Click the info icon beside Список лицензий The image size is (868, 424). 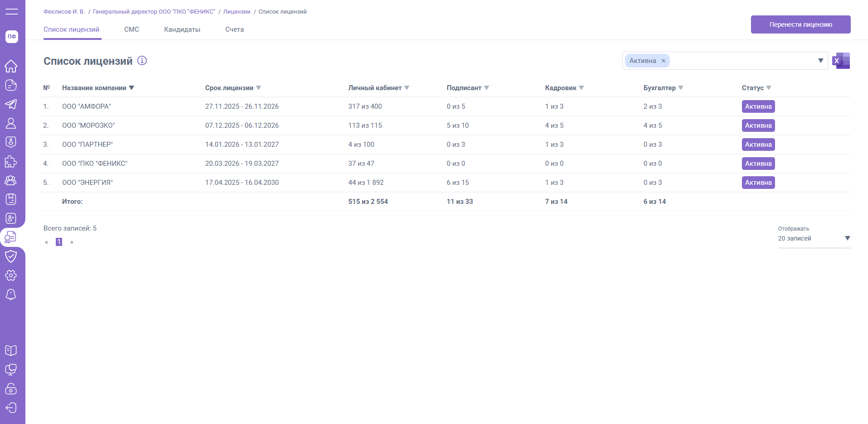click(x=142, y=61)
